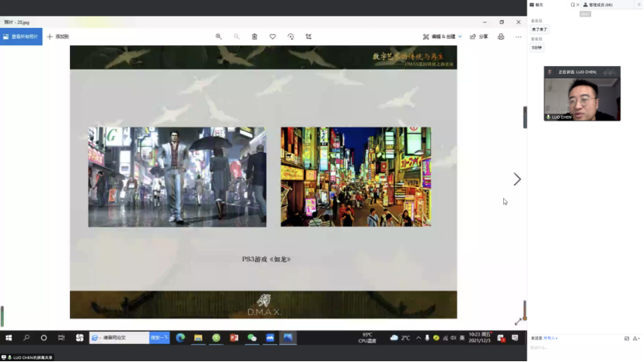The image size is (644, 362).
Task: Open the crop tool
Action: [309, 37]
